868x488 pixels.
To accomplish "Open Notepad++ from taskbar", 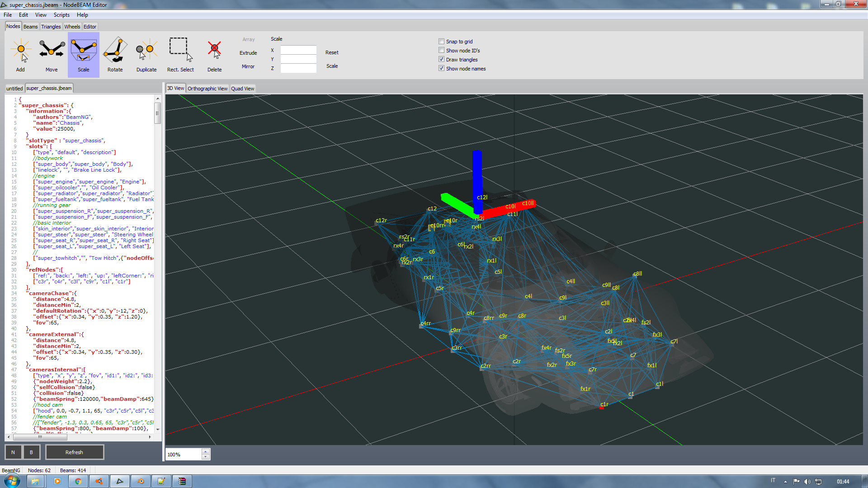I will click(161, 481).
